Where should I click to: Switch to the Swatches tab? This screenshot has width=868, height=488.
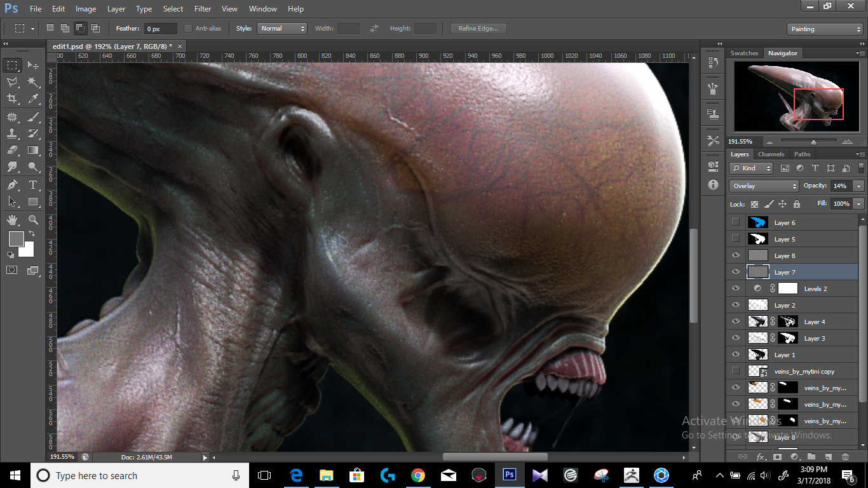[x=744, y=53]
